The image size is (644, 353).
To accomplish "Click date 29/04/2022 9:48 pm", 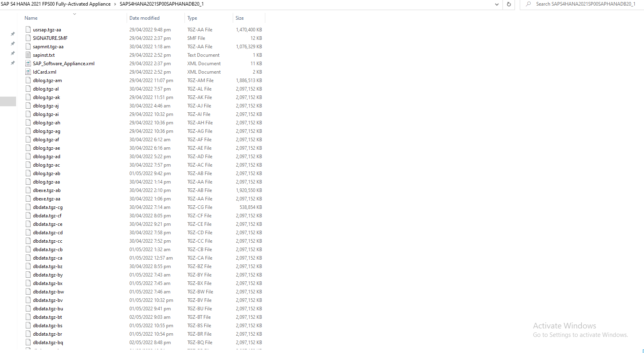I will tap(150, 30).
